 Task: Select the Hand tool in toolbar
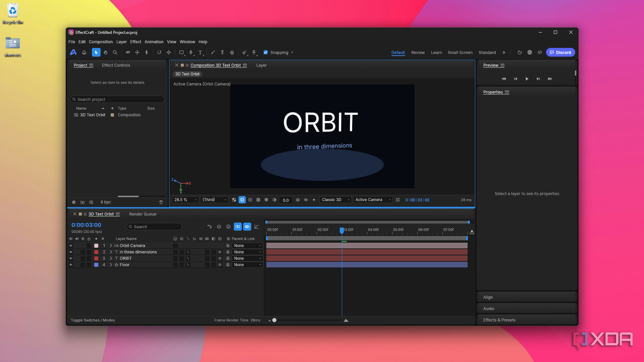coord(106,52)
